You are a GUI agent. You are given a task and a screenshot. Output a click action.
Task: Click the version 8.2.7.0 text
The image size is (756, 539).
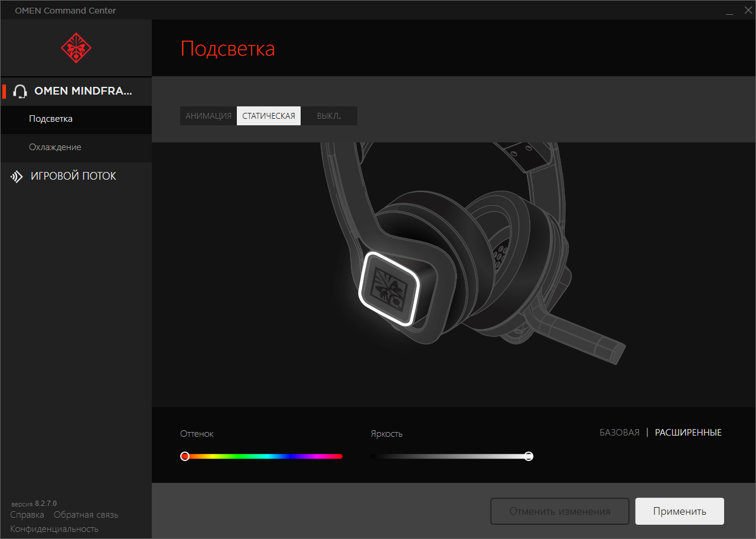click(x=34, y=504)
